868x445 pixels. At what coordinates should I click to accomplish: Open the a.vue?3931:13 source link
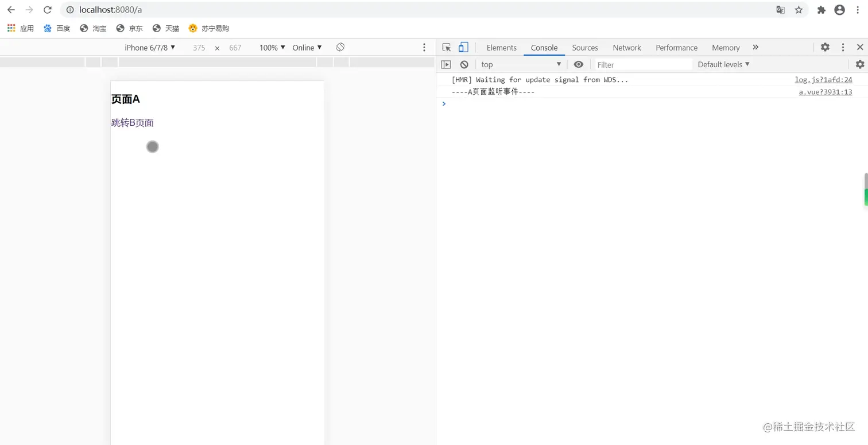pyautogui.click(x=826, y=92)
